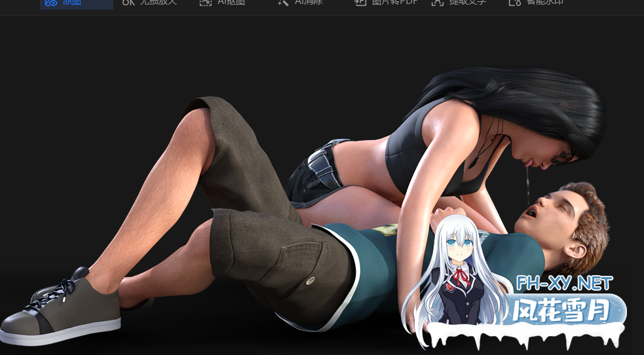The height and width of the screenshot is (355, 644).
Task: Click the eye icon for 原图 view
Action: [x=51, y=3]
